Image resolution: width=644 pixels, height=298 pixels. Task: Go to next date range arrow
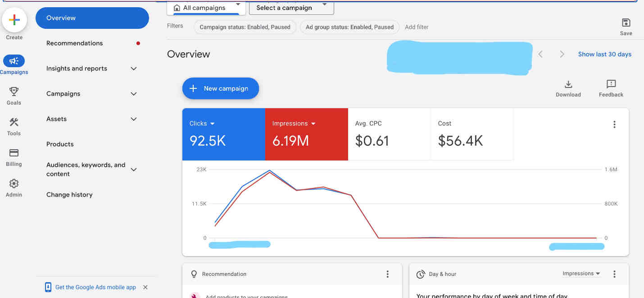click(x=562, y=54)
